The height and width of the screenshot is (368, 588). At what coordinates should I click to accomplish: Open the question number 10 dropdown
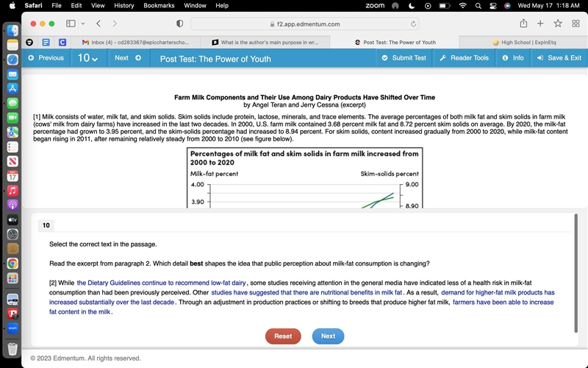[87, 58]
